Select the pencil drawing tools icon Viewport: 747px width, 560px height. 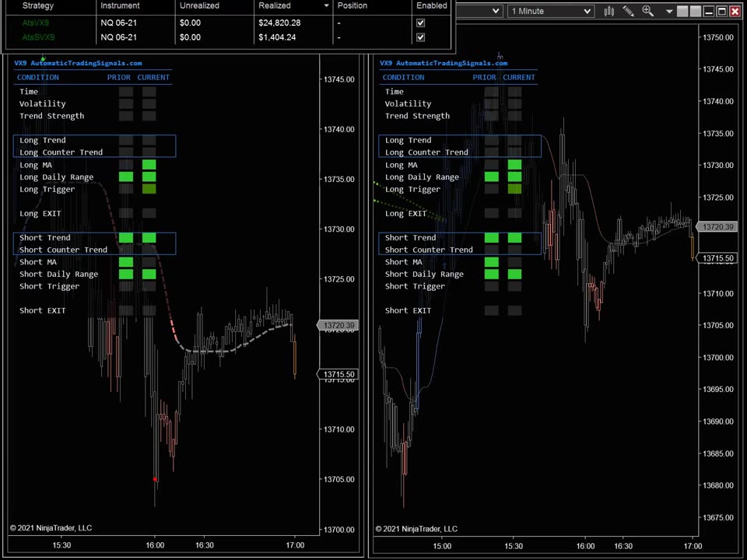coord(629,12)
